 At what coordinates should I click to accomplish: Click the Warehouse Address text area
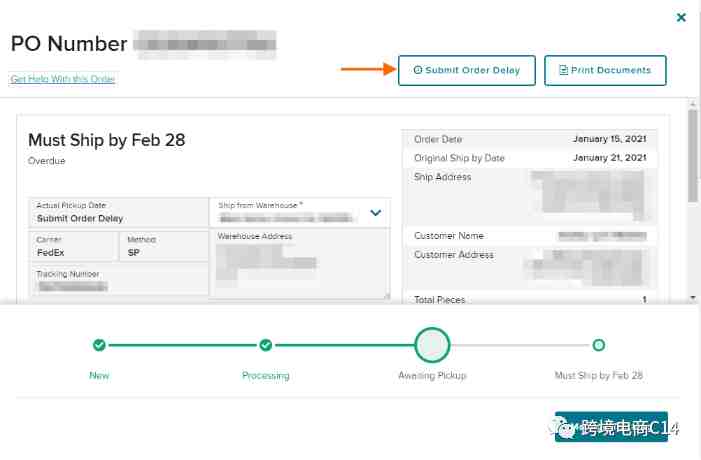[x=299, y=265]
